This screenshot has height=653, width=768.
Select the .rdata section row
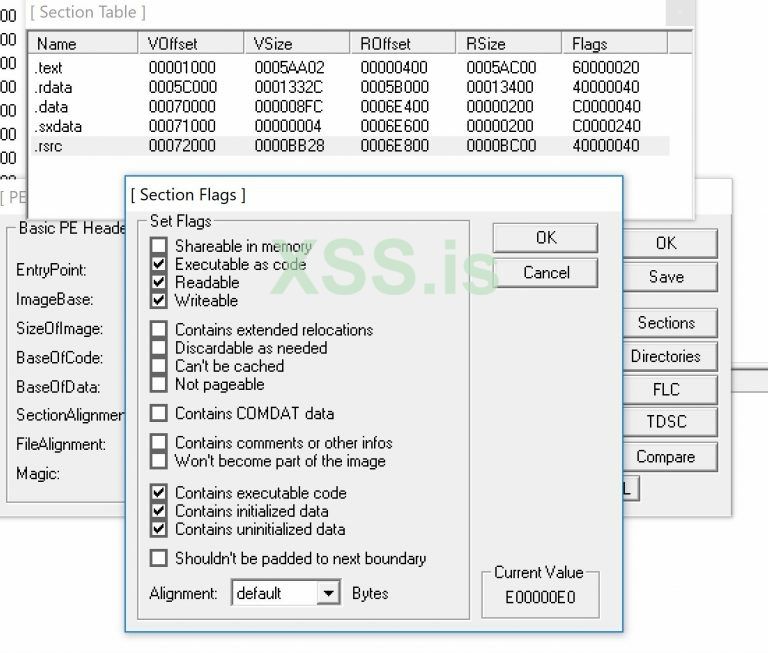coord(350,87)
